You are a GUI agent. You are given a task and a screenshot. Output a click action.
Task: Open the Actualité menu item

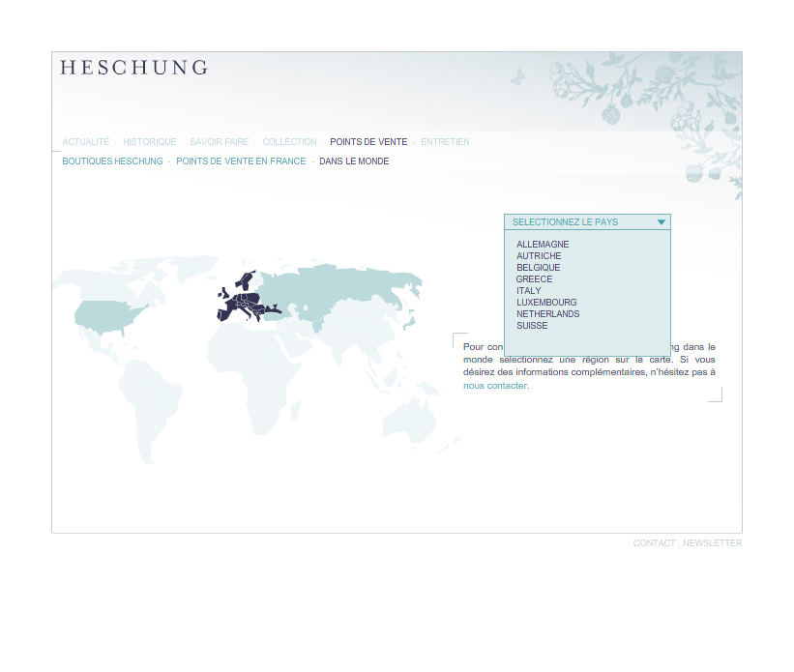click(85, 142)
